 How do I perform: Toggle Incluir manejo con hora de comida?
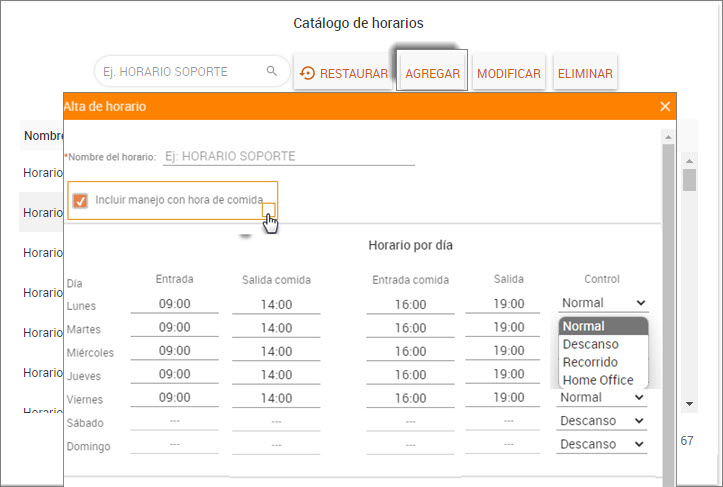click(81, 201)
